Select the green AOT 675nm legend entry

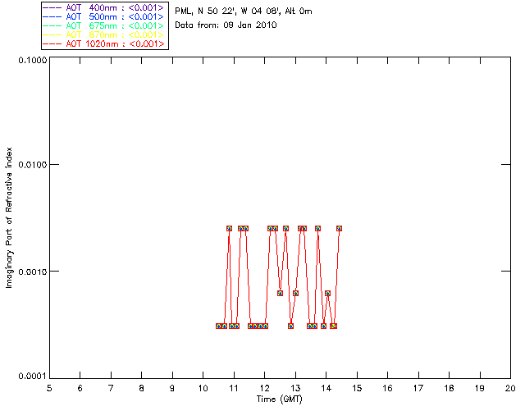(103, 25)
